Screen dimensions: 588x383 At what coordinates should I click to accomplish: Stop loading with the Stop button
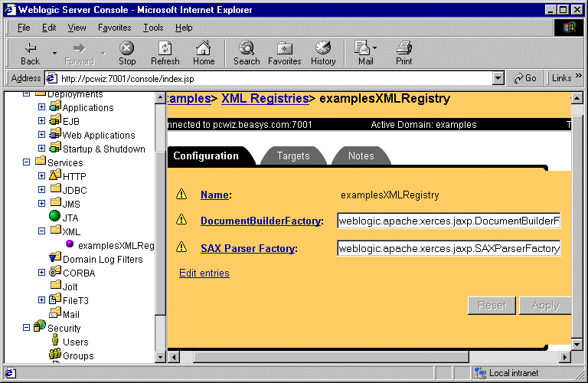tap(127, 54)
